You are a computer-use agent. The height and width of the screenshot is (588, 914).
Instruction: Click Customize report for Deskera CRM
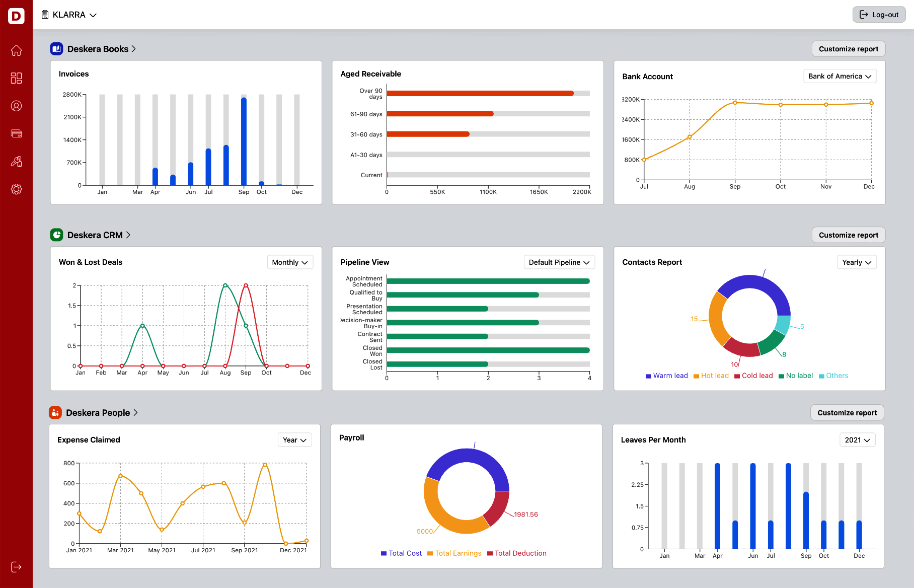(848, 235)
